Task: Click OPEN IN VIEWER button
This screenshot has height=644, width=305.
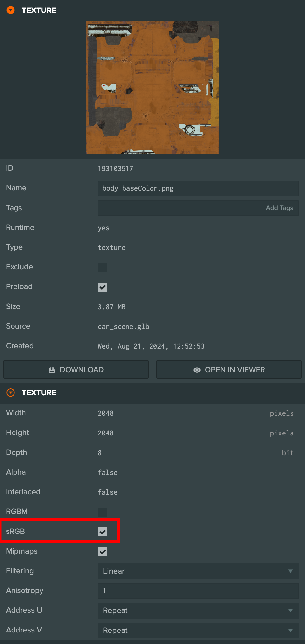Action: 229,370
